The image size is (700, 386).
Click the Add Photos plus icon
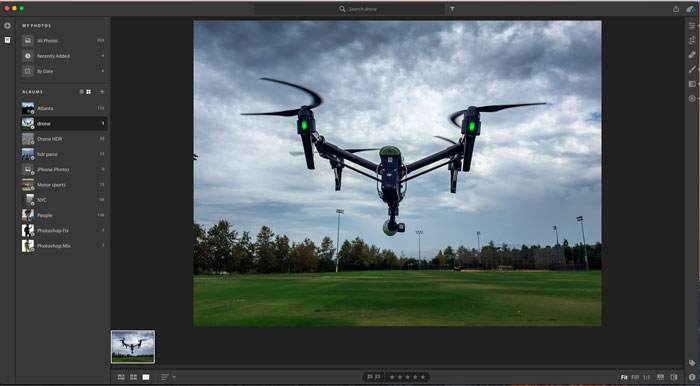pos(7,25)
